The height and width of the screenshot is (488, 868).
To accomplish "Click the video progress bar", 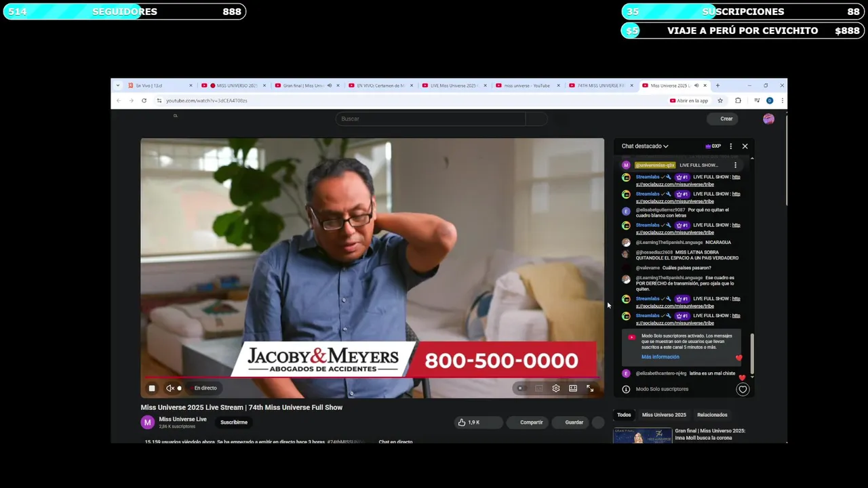I will 372,376.
